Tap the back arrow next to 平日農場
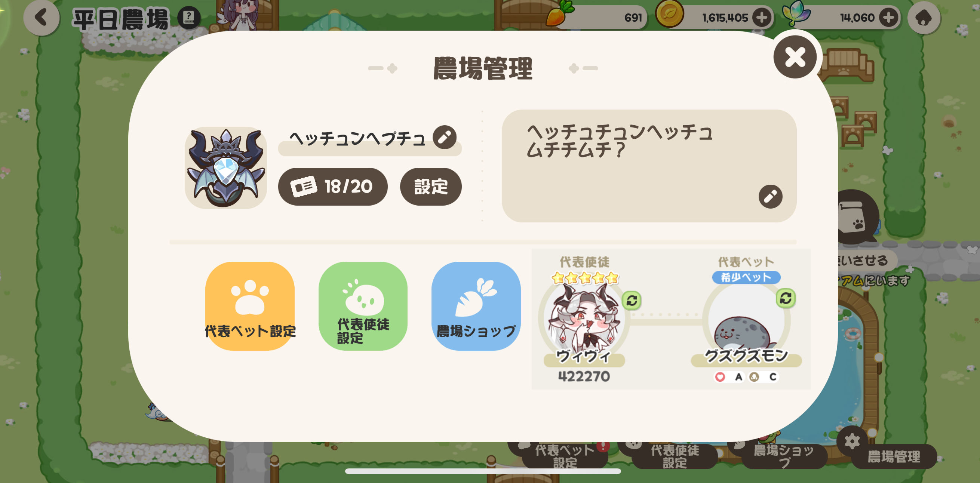Viewport: 980px width, 483px height. 41,18
